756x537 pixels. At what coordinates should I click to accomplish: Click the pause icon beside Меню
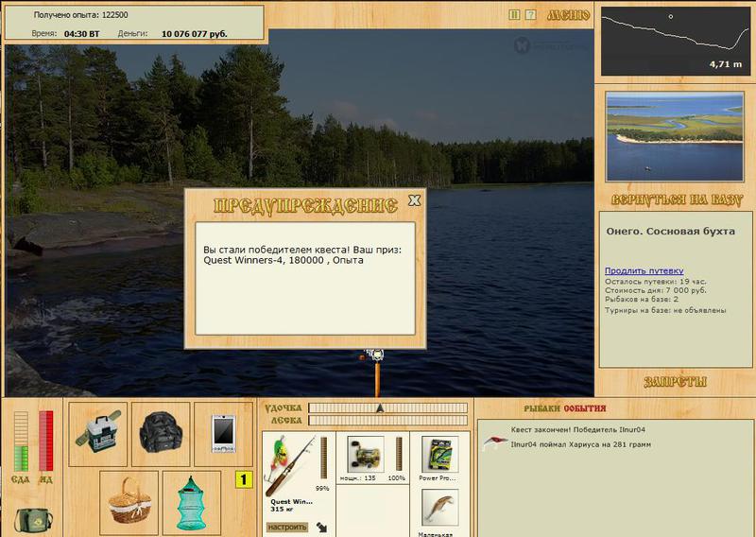pyautogui.click(x=514, y=15)
